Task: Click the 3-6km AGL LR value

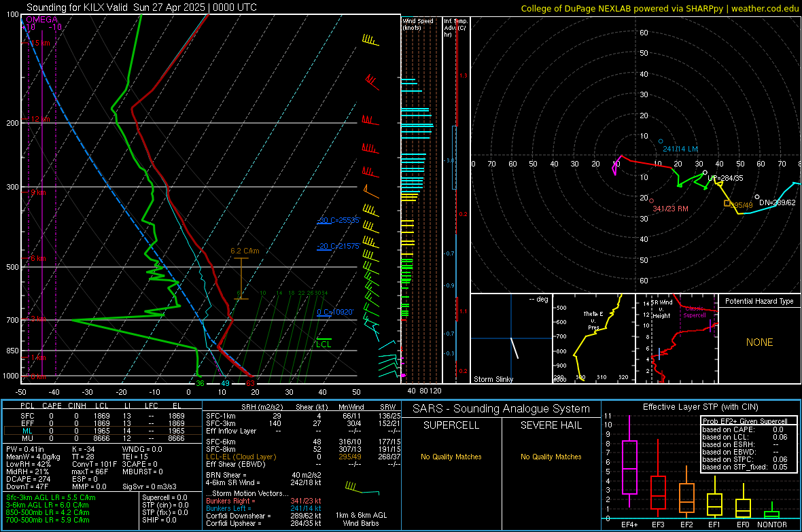Action: 47,505
